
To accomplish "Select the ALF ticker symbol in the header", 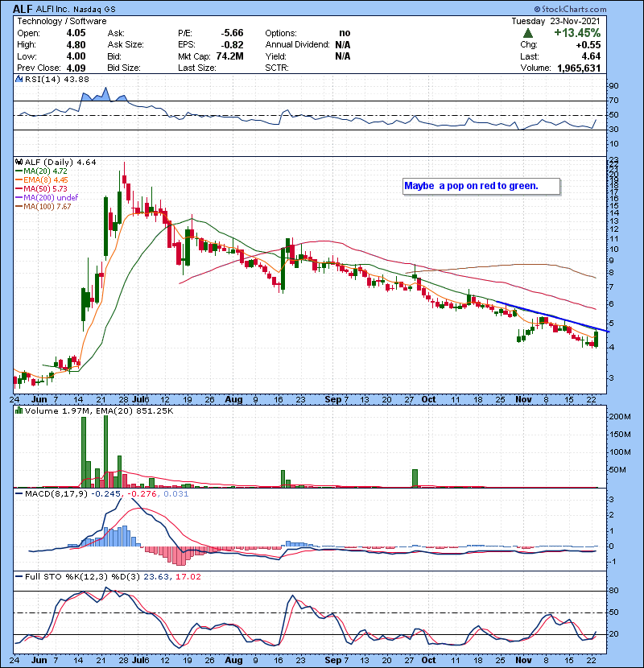I will click(23, 9).
